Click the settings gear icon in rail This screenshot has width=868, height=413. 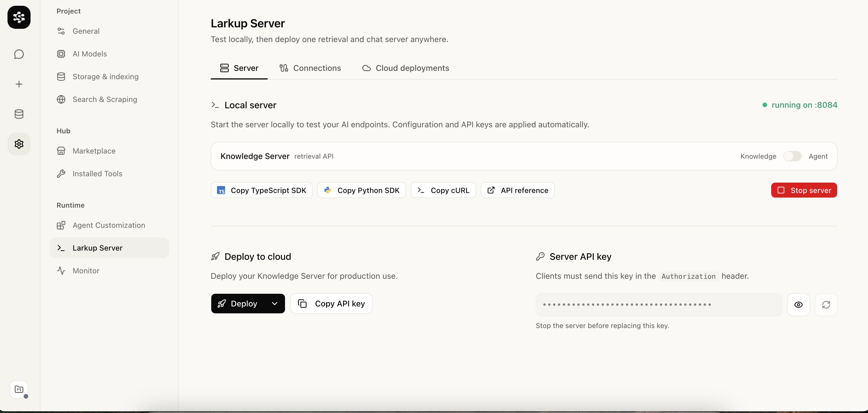coord(19,144)
